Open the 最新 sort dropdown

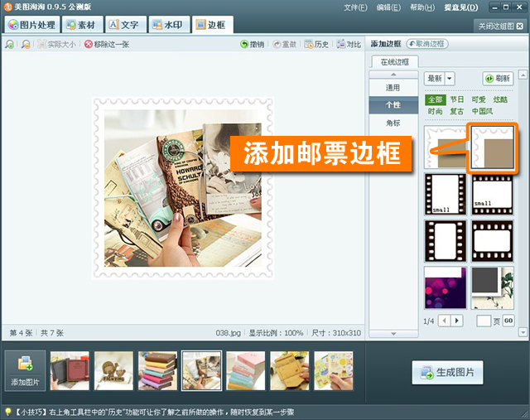(x=440, y=79)
